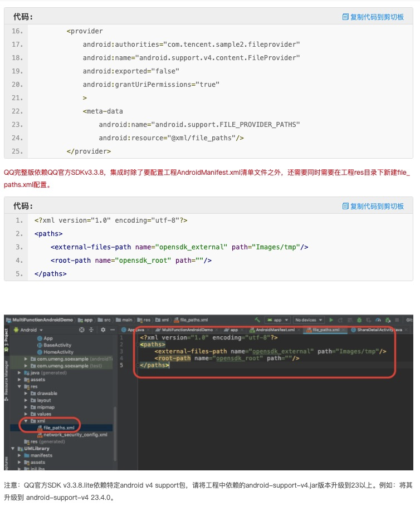Click the closing </paths> line in IDE editor

[154, 365]
